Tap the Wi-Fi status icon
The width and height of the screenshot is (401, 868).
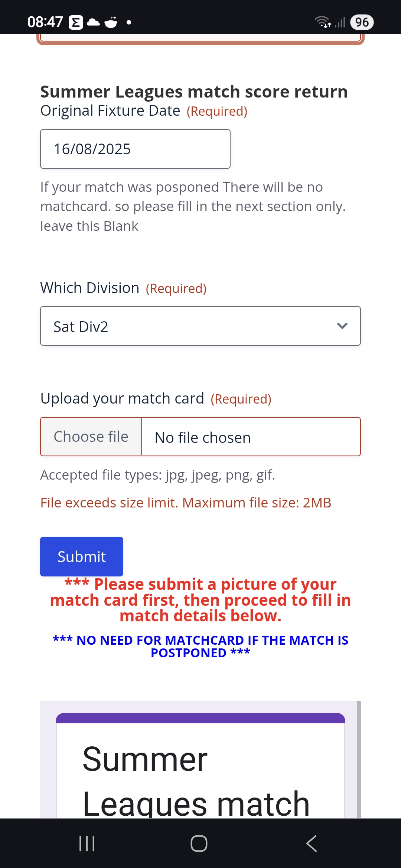point(322,22)
